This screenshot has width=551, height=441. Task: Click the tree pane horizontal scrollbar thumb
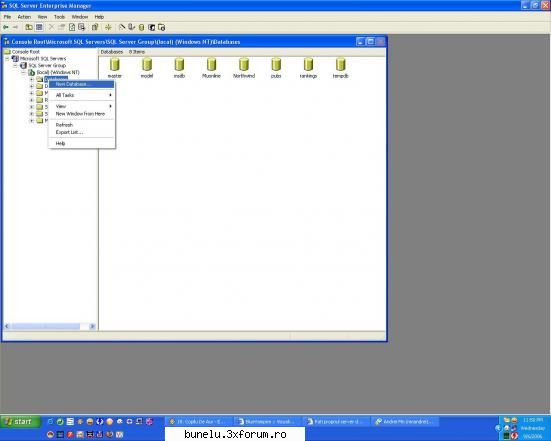(46, 326)
